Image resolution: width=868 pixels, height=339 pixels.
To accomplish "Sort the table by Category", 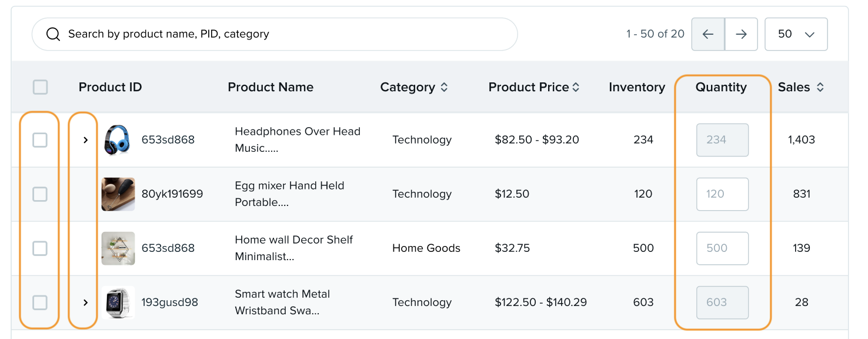I will coord(445,87).
